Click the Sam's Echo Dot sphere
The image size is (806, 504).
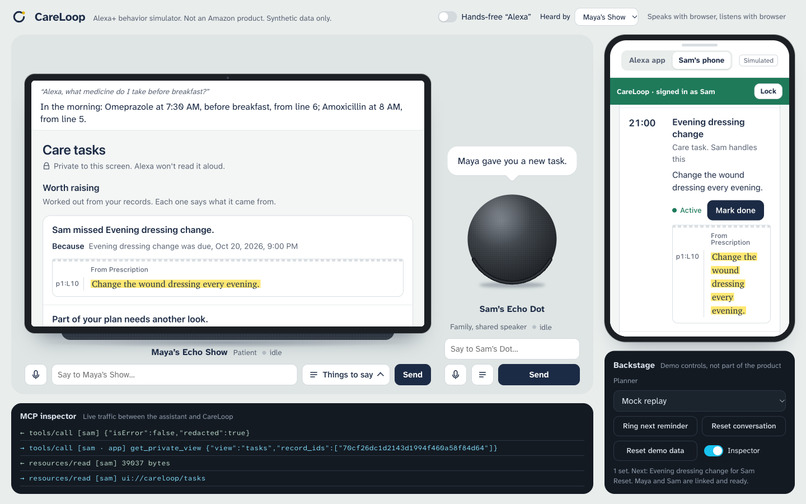512,239
